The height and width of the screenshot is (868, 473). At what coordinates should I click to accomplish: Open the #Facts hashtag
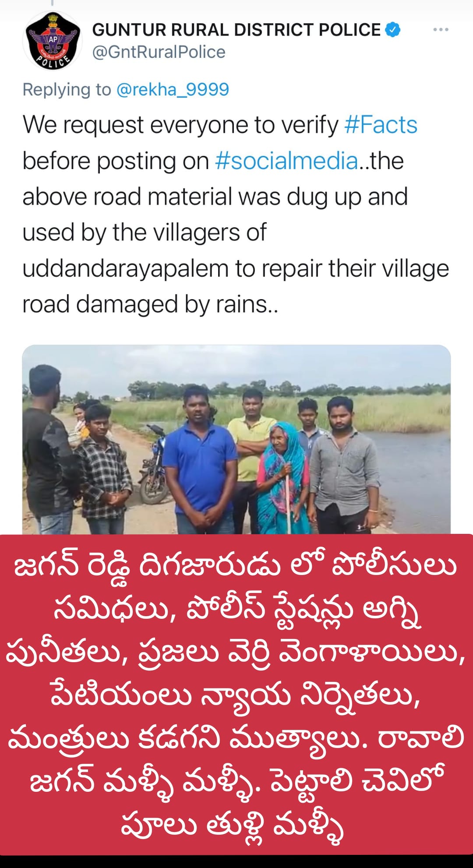click(x=381, y=125)
